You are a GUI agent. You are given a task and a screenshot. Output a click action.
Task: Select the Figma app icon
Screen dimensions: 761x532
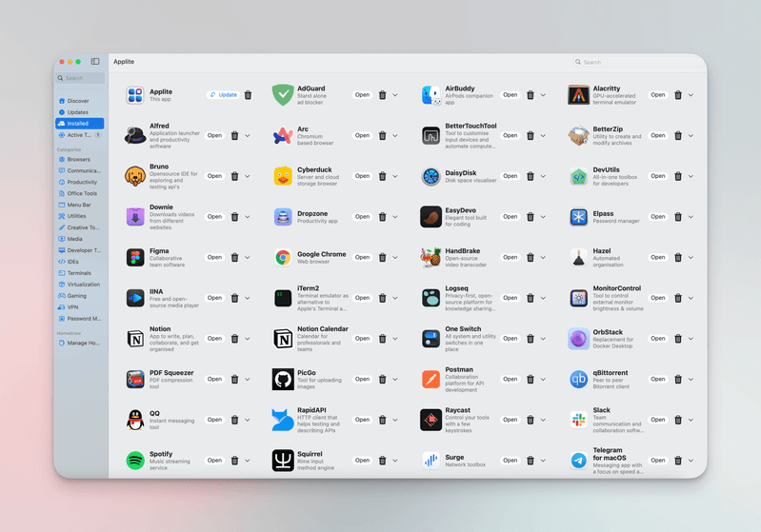(135, 258)
